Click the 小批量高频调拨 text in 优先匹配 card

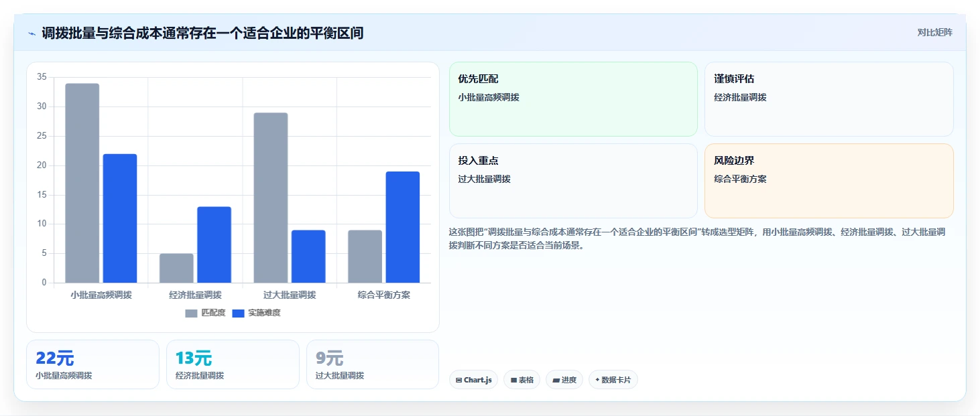(x=489, y=97)
